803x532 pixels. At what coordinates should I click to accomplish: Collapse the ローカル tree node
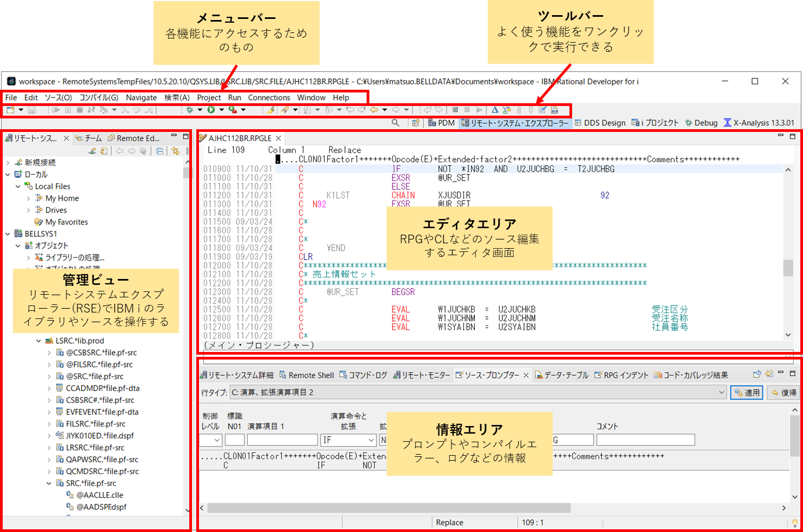tap(8, 174)
